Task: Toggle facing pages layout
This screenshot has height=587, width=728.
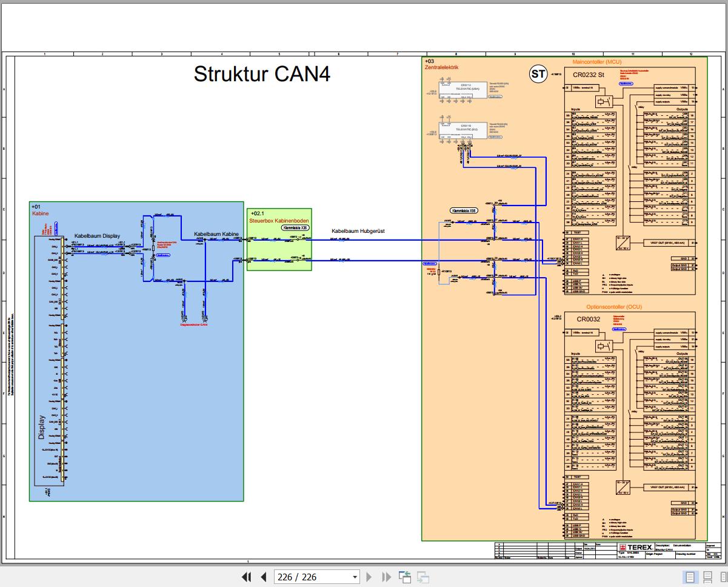Action: (722, 577)
